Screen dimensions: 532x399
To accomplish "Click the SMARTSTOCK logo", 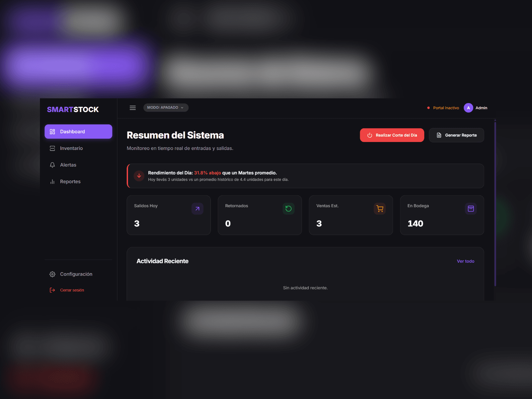I will [73, 110].
